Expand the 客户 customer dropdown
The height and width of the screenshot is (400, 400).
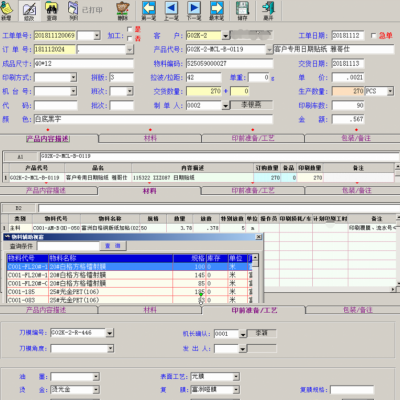tap(225, 35)
